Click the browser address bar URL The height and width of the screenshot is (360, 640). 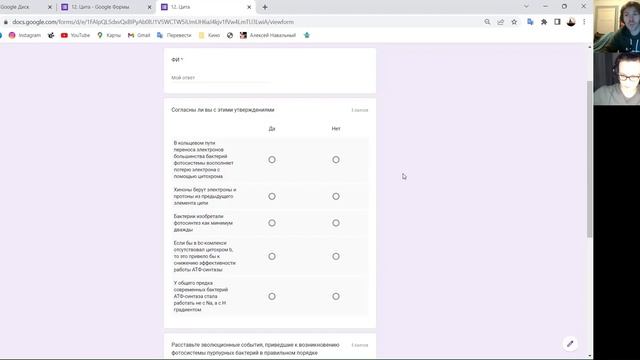pyautogui.click(x=153, y=22)
